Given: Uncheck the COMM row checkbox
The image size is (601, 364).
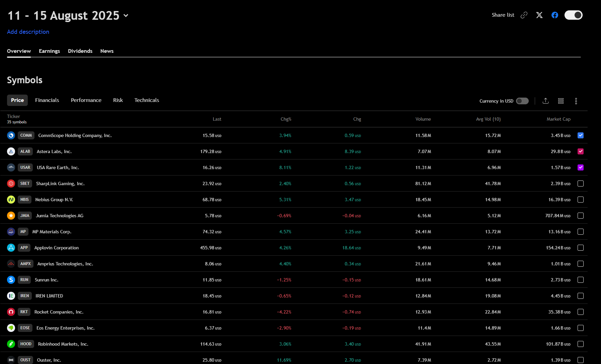Looking at the screenshot, I should click(581, 135).
